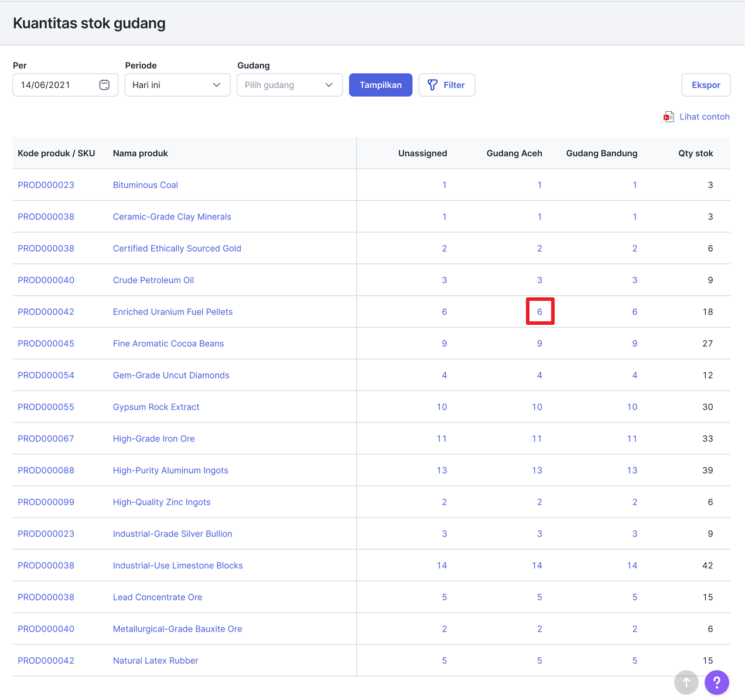Click Gudang Aceh quantity for Enriched Uranium Fuel Pellets
The width and height of the screenshot is (745, 700).
(540, 312)
